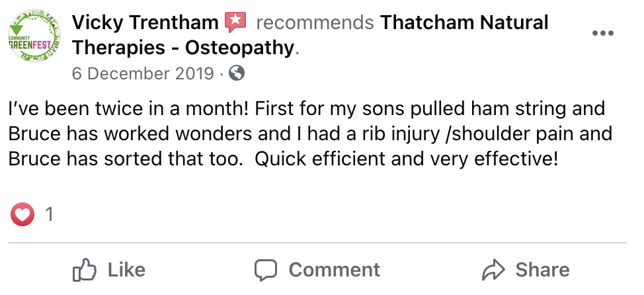Click the thumbs-up Like icon

coord(85,270)
